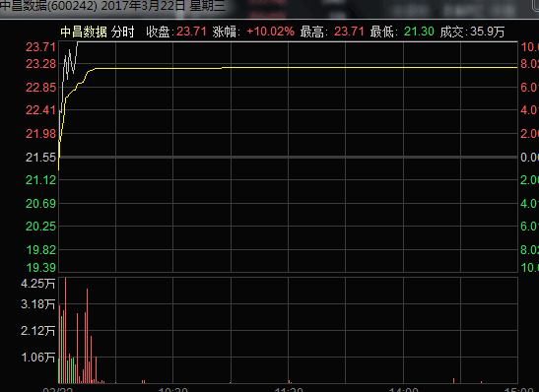The width and height of the screenshot is (539, 392).
Task: Click the 成交 35.9万 volume value
Action: (x=487, y=32)
